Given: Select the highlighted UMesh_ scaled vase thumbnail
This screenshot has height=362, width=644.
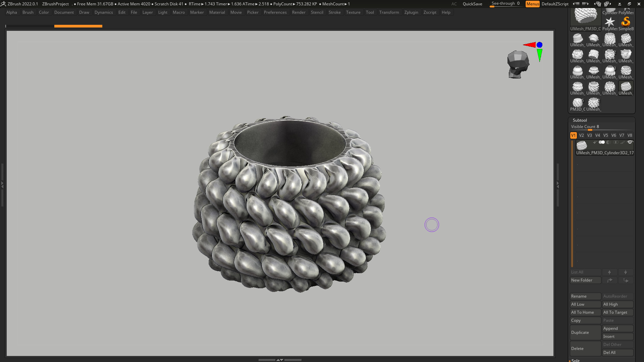Looking at the screenshot, I should [x=626, y=88].
